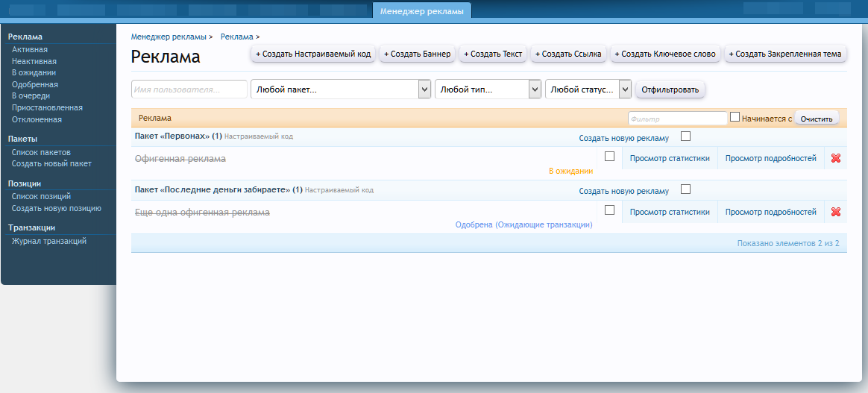Open «Создать новый пакет» in the sidebar
868x393 pixels.
coord(51,163)
